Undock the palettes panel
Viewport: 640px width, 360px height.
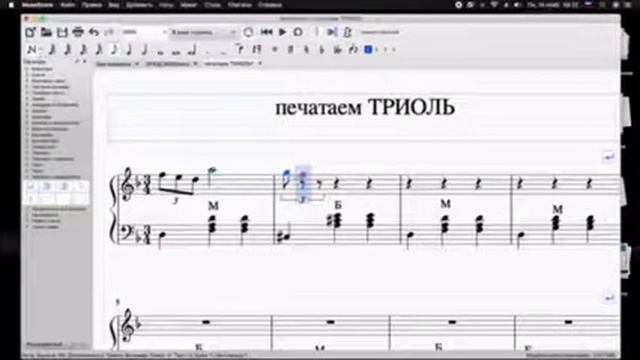(x=77, y=62)
